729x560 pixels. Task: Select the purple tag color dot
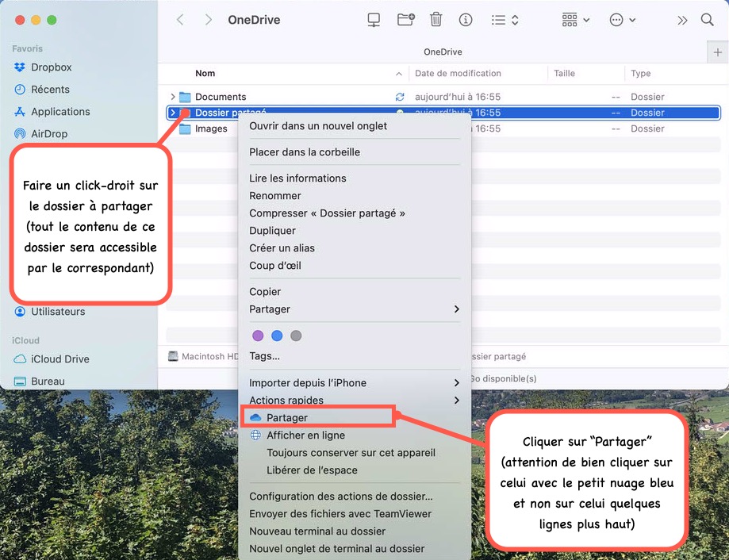[x=258, y=336]
